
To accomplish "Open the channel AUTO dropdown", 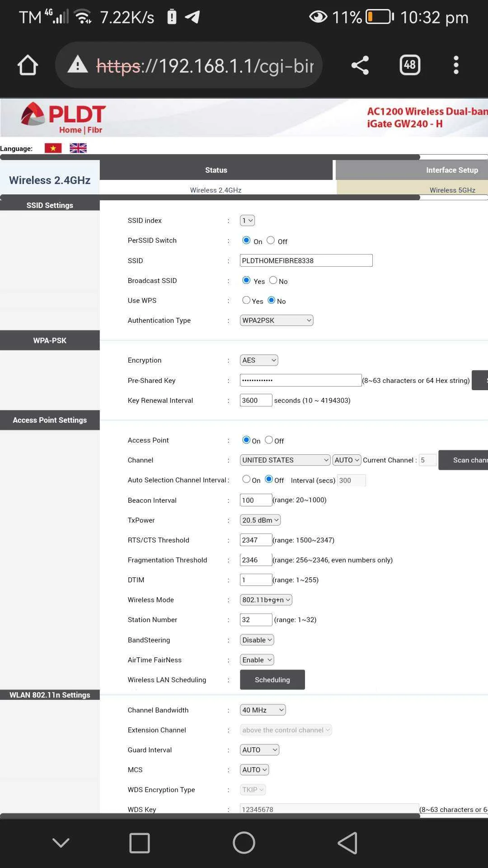I will click(347, 460).
